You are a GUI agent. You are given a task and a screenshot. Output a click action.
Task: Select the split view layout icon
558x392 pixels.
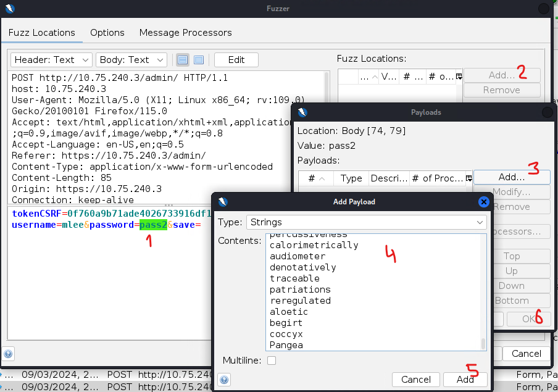(x=183, y=60)
